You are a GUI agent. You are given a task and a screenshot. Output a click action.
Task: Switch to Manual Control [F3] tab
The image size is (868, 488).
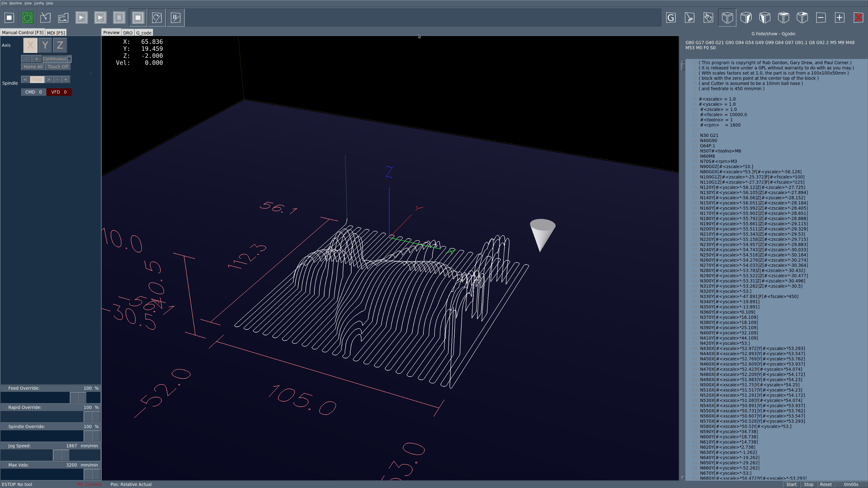click(23, 32)
